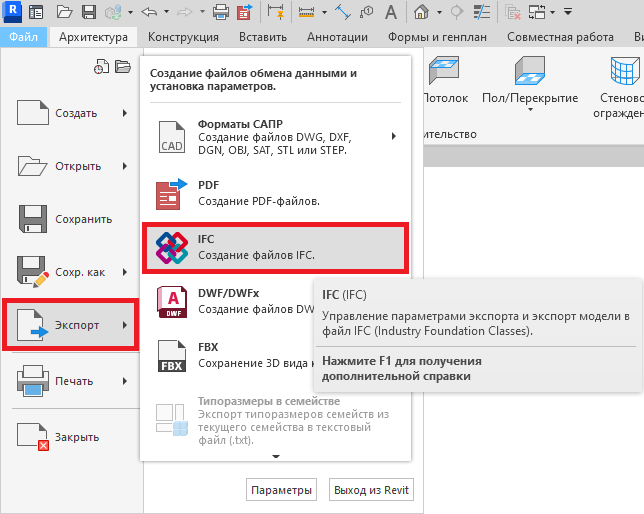
Task: Open the Default 3D view house icon
Action: (421, 12)
